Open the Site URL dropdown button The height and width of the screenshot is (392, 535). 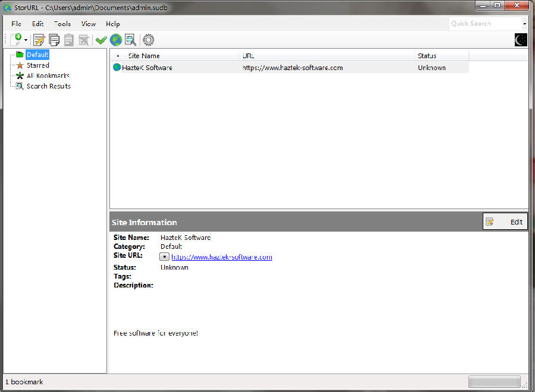tap(165, 257)
